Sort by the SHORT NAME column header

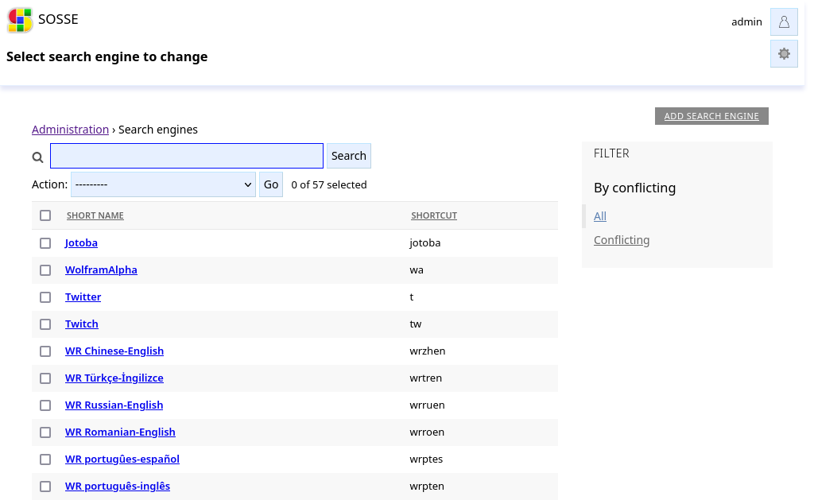(95, 215)
